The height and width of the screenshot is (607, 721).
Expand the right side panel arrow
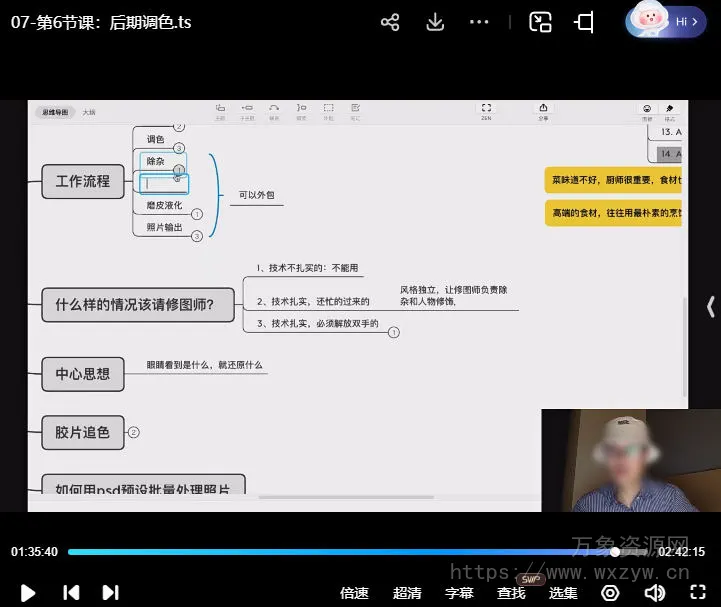[711, 307]
